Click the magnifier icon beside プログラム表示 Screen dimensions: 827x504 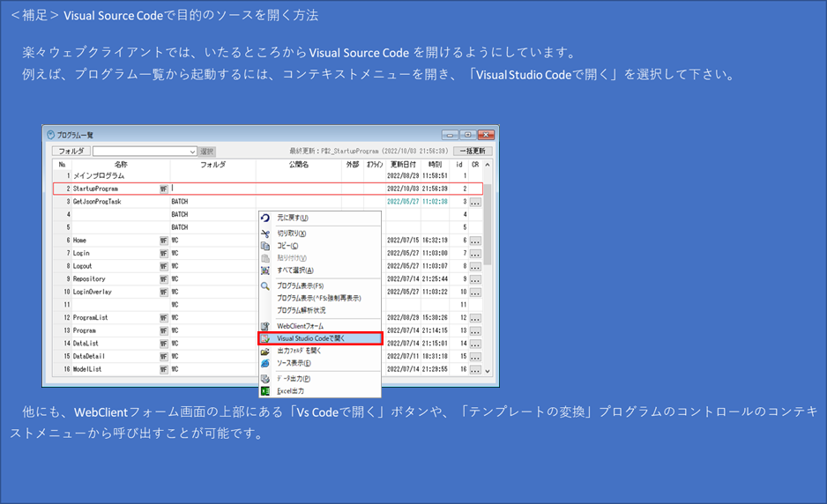pos(265,286)
